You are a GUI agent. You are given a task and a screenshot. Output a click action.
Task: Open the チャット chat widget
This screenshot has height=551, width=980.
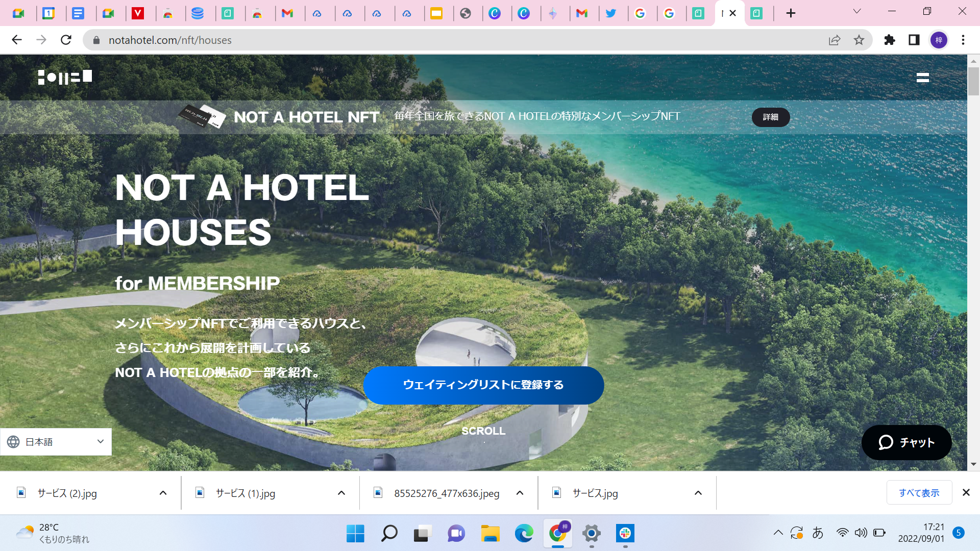[x=906, y=442]
